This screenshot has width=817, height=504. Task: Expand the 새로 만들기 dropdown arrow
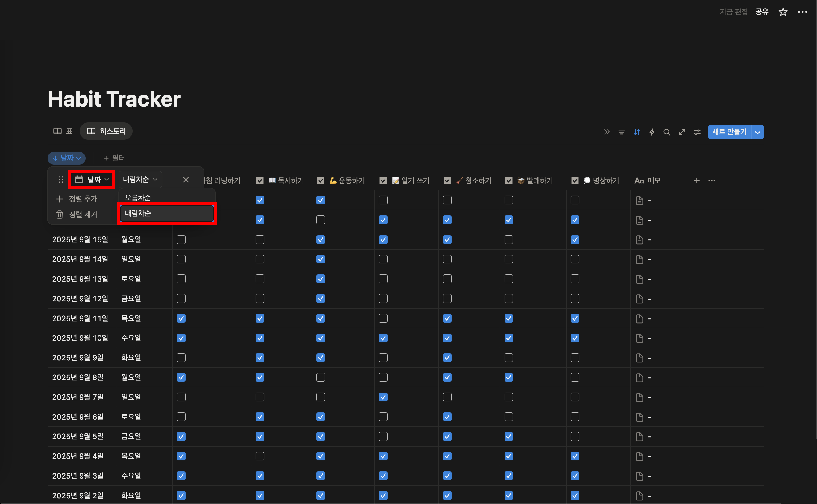pos(757,132)
